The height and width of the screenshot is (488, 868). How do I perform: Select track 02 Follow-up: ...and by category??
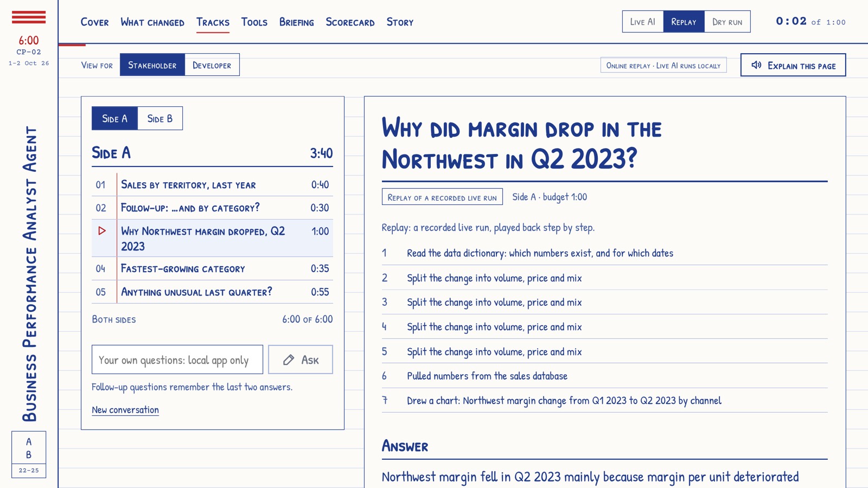(x=212, y=208)
